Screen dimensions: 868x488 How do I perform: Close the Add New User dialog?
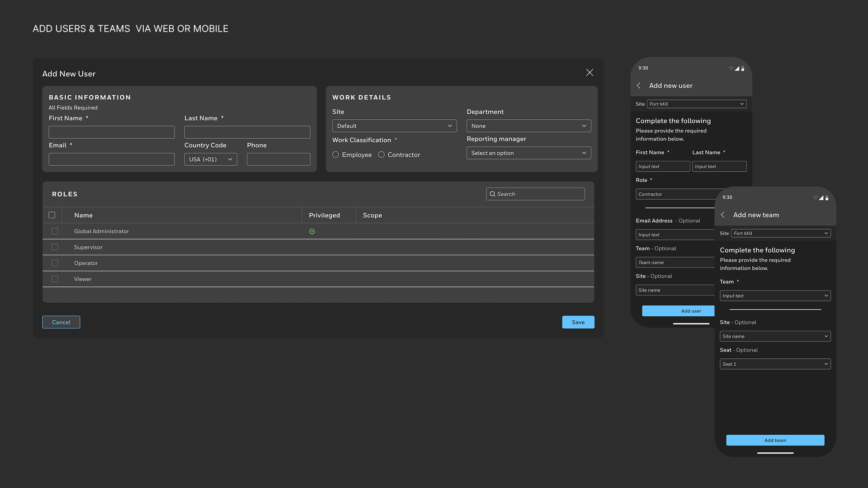(x=590, y=73)
